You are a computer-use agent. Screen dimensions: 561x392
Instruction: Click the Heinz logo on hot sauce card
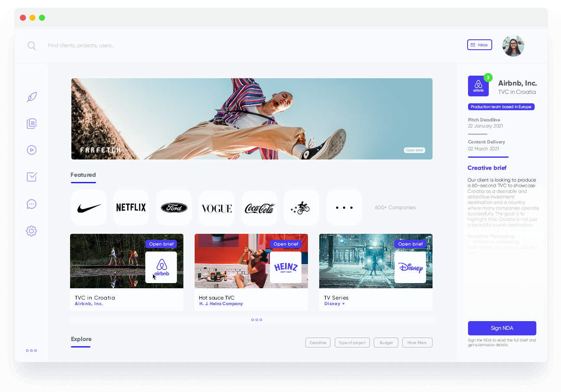[285, 268]
